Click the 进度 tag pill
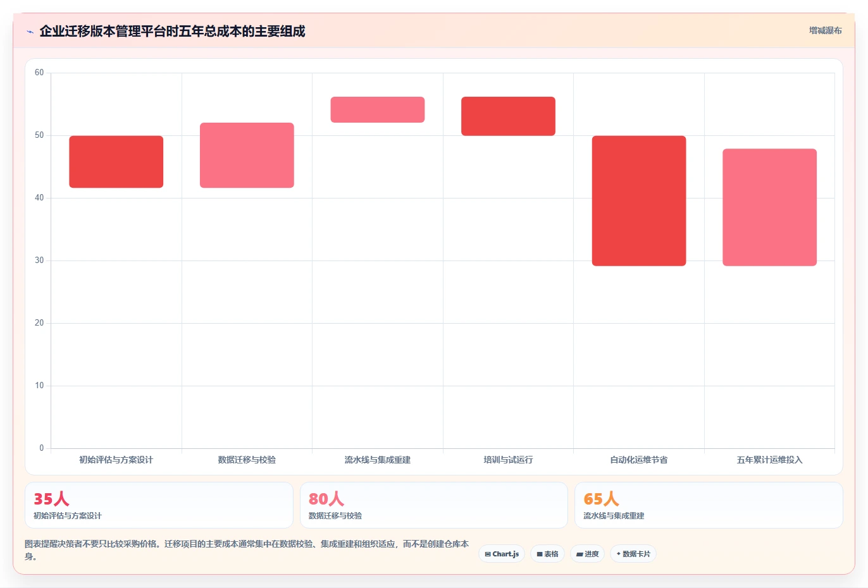The height and width of the screenshot is (588, 868). click(587, 554)
